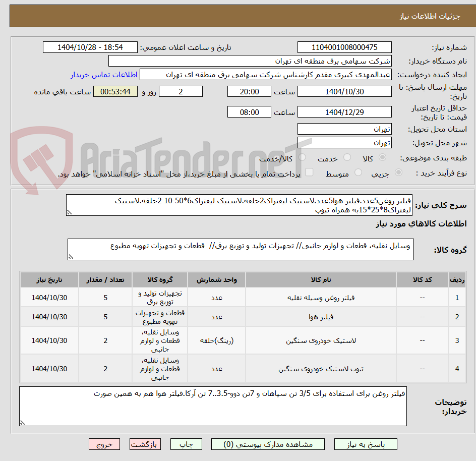This screenshot has height=461, width=476.
Task: Open مشاهده مدارک پیوستی (0) button
Action: point(268,444)
